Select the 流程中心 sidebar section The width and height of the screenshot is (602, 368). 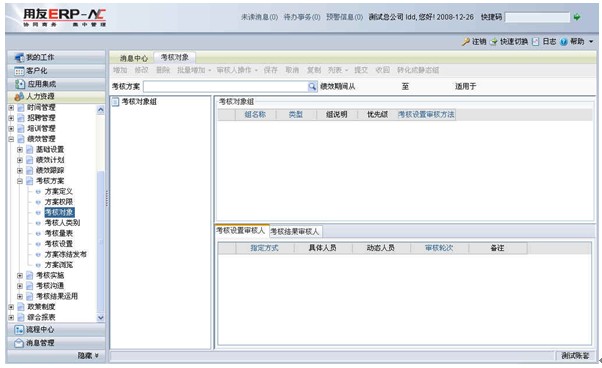[56, 329]
